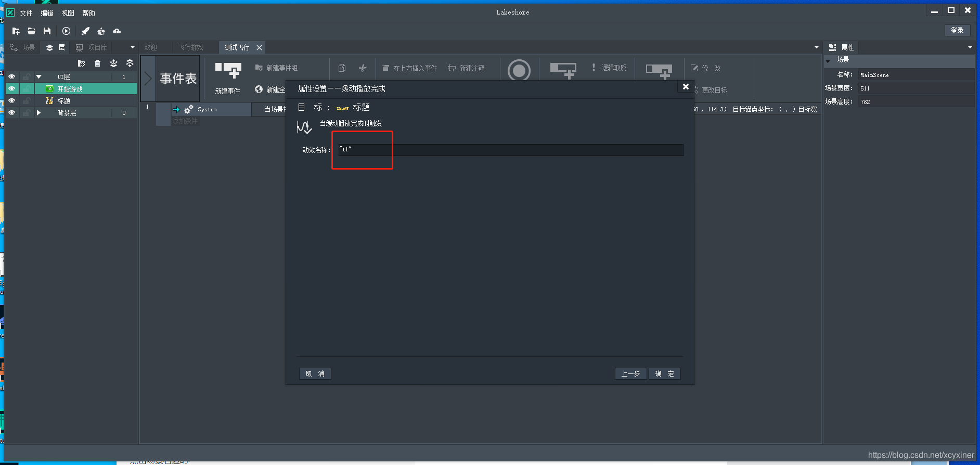Click the 名称 MainScene field
Screen dimensions: 980x465
point(917,75)
